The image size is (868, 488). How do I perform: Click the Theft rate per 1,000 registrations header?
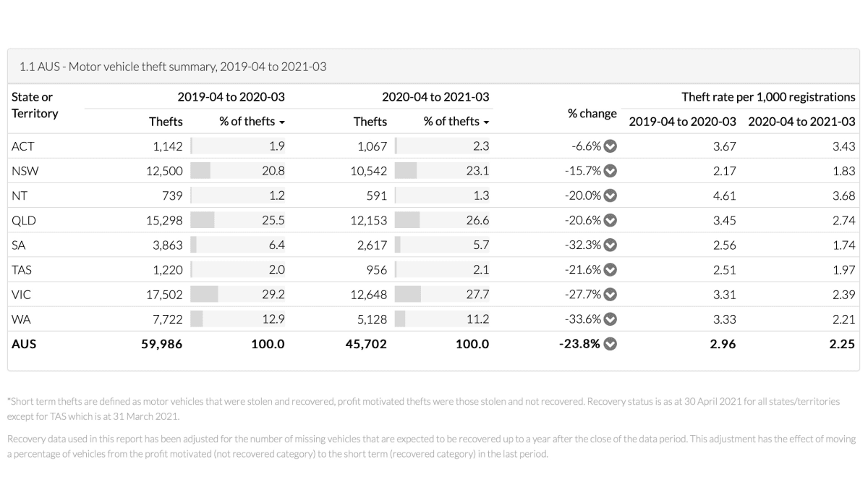[768, 97]
